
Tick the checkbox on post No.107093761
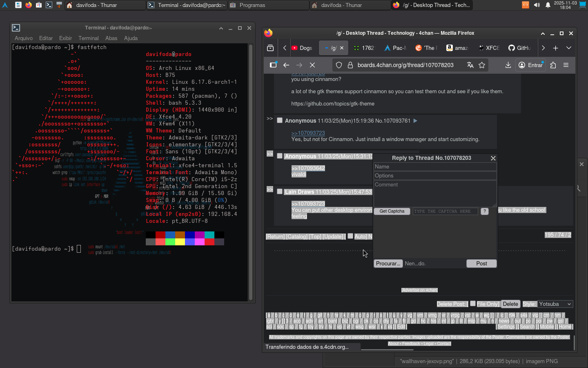[280, 120]
